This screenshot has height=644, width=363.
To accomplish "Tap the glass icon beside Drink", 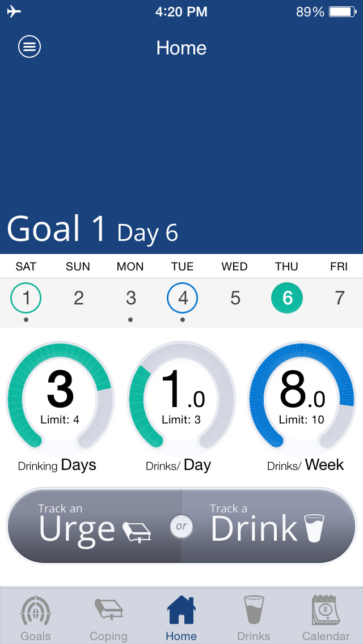I will tap(314, 528).
